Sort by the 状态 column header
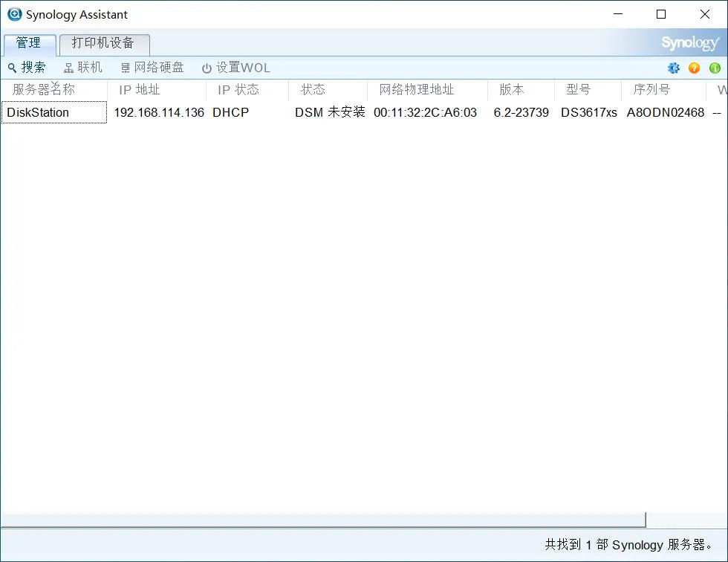Screen dimensions: 728x562 312,89
